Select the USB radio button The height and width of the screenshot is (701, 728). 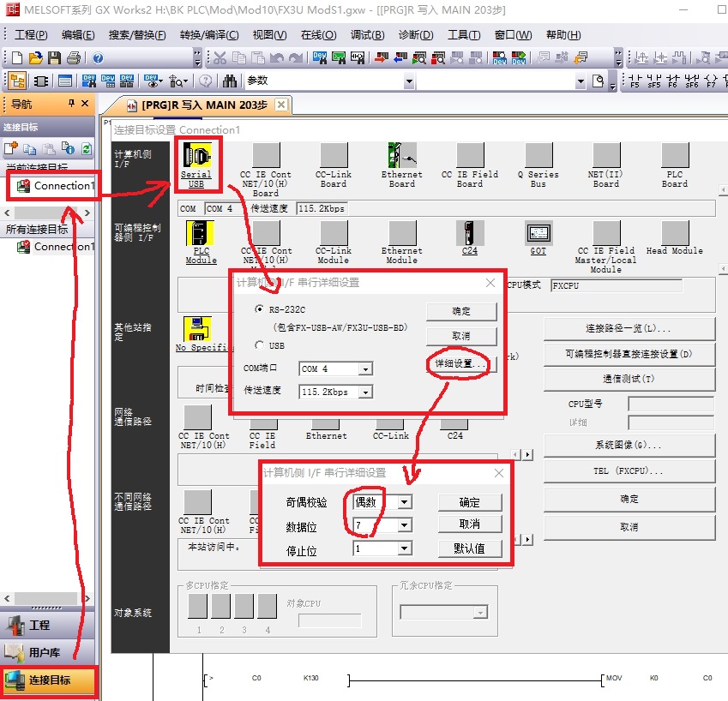click(260, 345)
